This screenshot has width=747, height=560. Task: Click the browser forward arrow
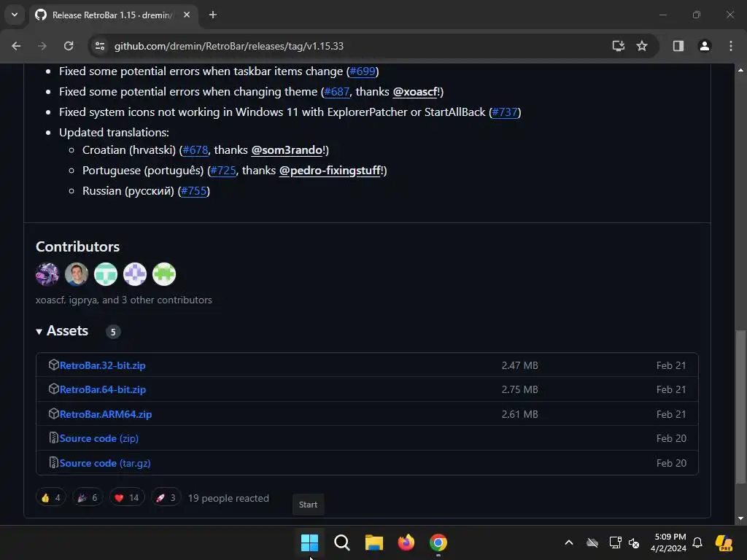(42, 46)
